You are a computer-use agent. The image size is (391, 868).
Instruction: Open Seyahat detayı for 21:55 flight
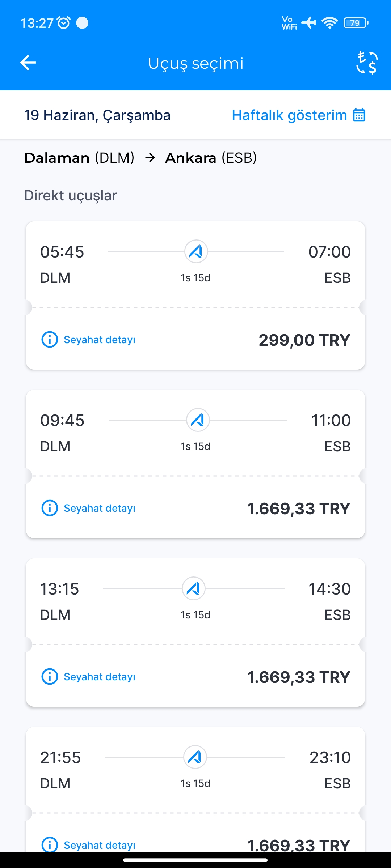100,845
